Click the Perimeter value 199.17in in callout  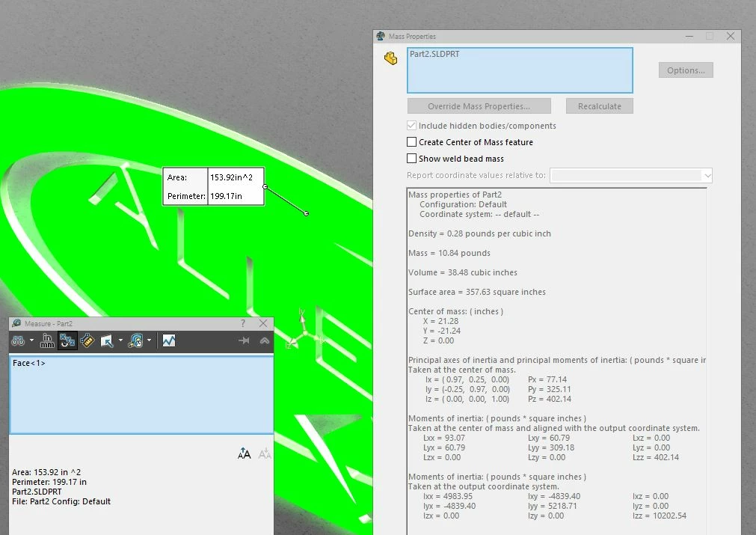pos(226,196)
